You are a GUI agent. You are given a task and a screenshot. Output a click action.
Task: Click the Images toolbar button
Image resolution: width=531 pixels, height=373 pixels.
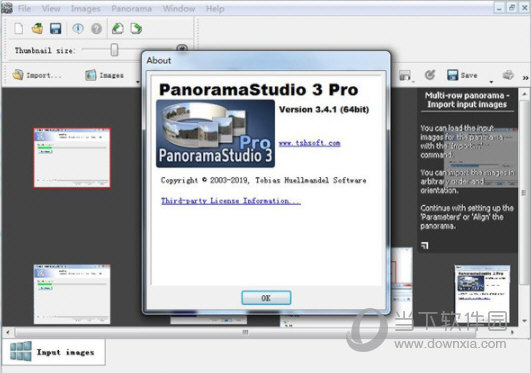click(104, 75)
